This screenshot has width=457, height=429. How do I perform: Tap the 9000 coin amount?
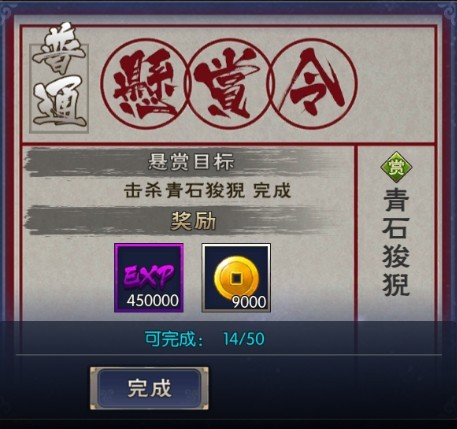pyautogui.click(x=249, y=302)
